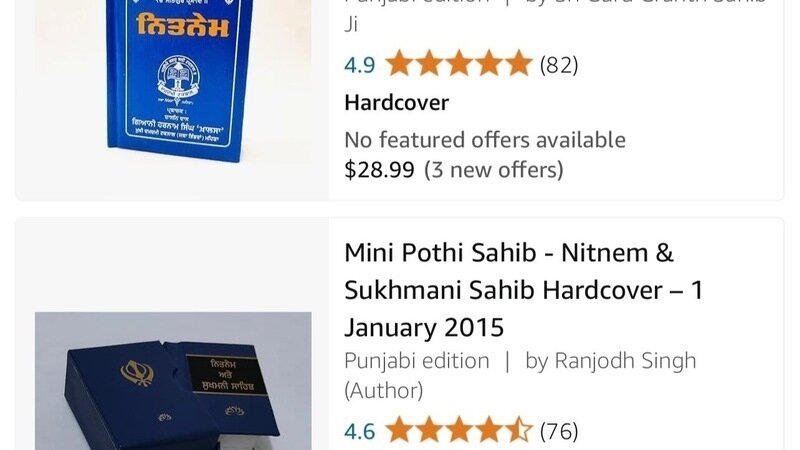Open the 82 reviews count link
This screenshot has width=800, height=450.
point(559,65)
